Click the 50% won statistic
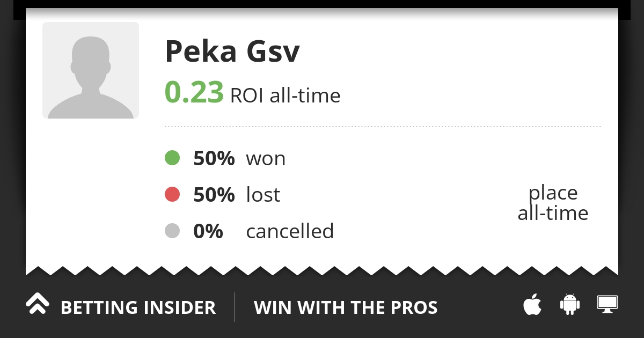 point(214,159)
